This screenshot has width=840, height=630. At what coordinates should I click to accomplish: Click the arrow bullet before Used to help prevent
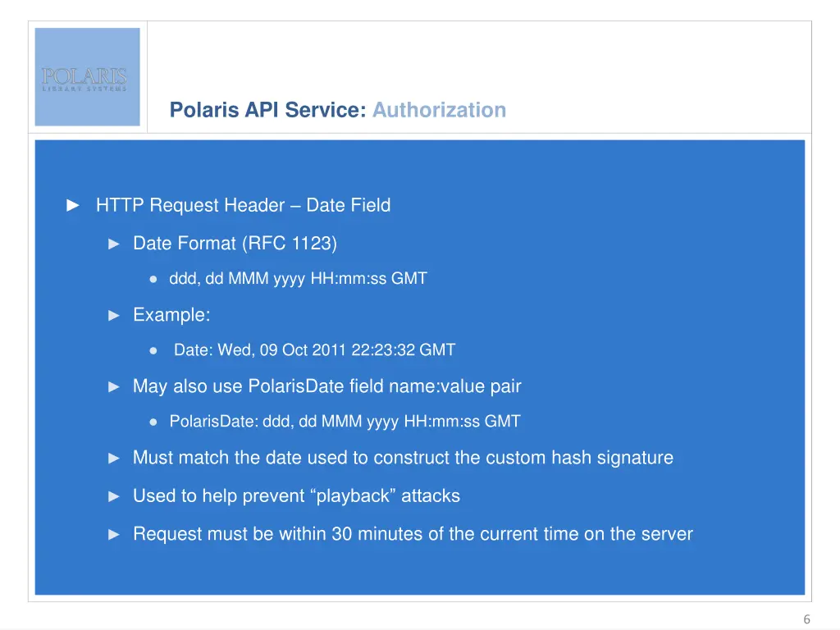point(115,496)
